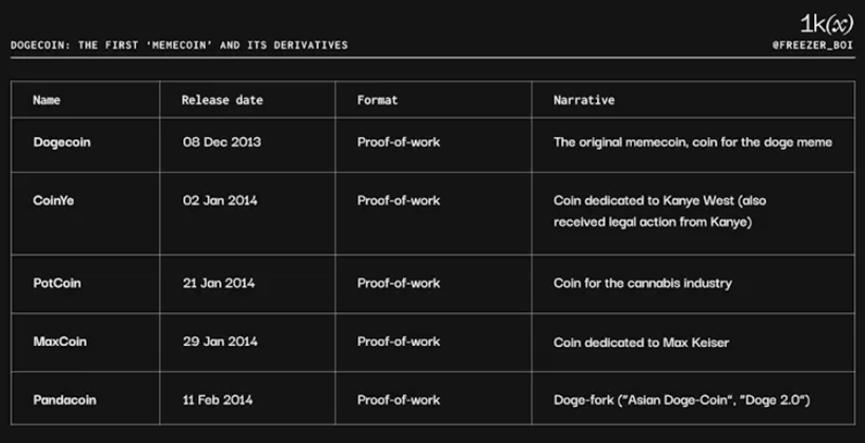Select the CoinYe name cell
Image resolution: width=865 pixels, height=443 pixels.
tap(53, 200)
